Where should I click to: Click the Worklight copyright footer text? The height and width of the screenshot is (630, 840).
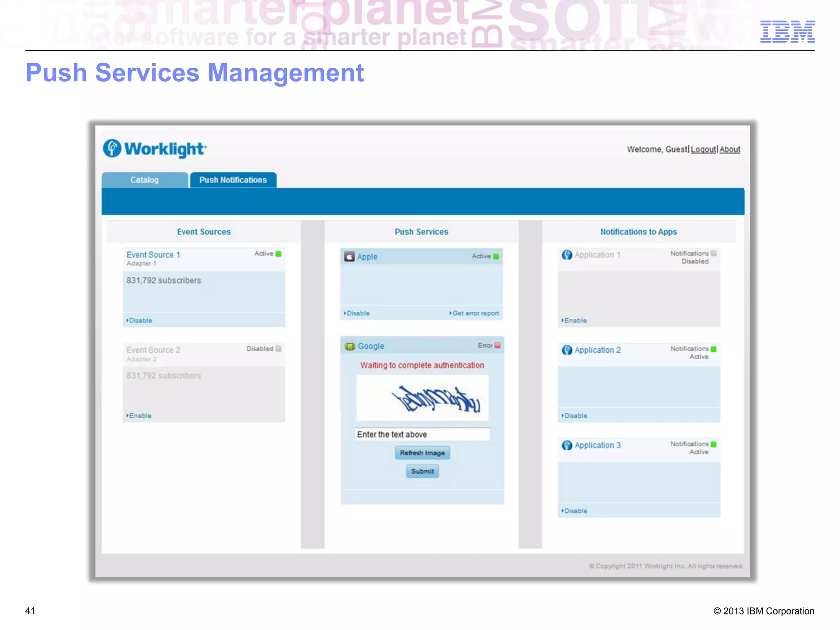tap(666, 566)
